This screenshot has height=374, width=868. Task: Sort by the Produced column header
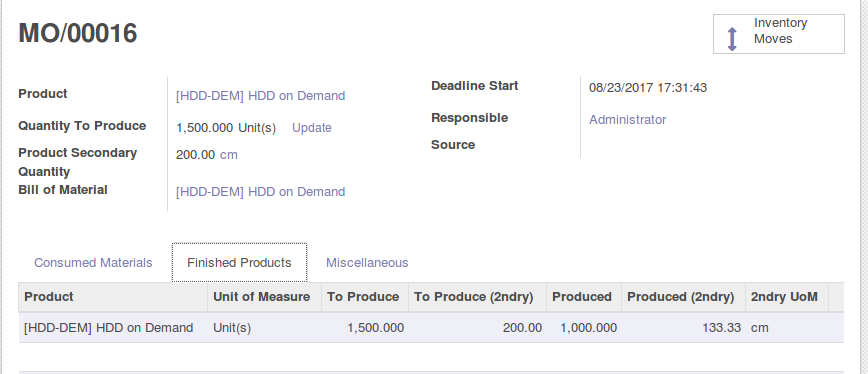coord(582,297)
